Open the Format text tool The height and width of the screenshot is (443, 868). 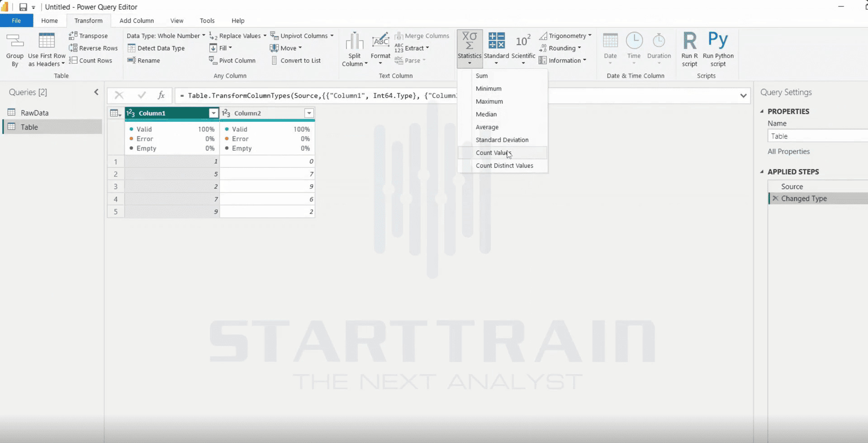[x=380, y=49]
